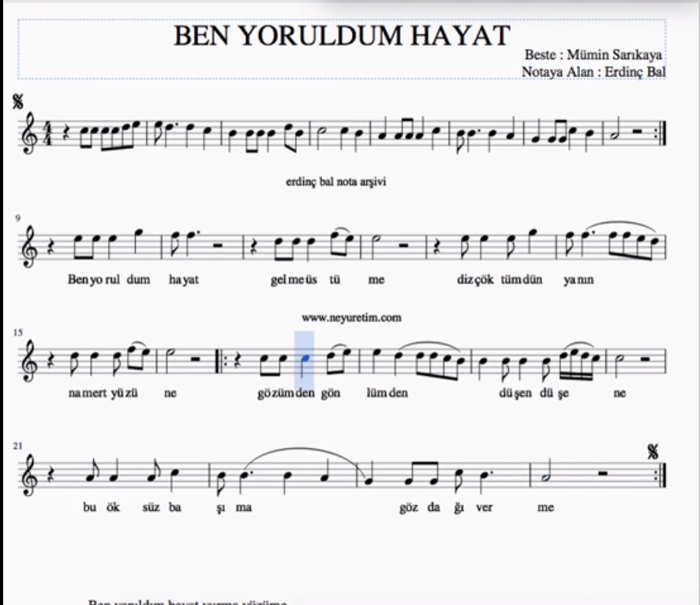Select the quarter rest at the start of measure 21
Viewport: 700px width, 605px height.
tap(51, 475)
